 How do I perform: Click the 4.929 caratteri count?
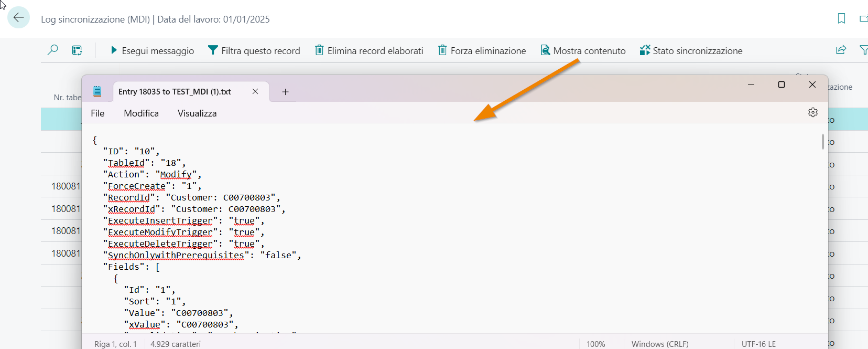click(176, 344)
